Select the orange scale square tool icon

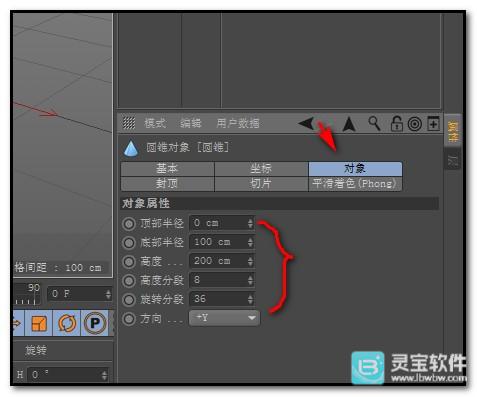[x=39, y=323]
